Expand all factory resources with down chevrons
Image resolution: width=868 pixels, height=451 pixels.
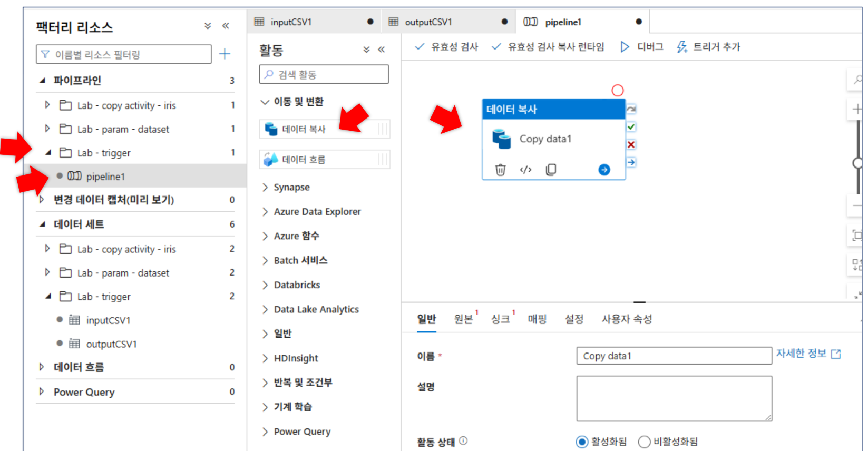pyautogui.click(x=208, y=26)
